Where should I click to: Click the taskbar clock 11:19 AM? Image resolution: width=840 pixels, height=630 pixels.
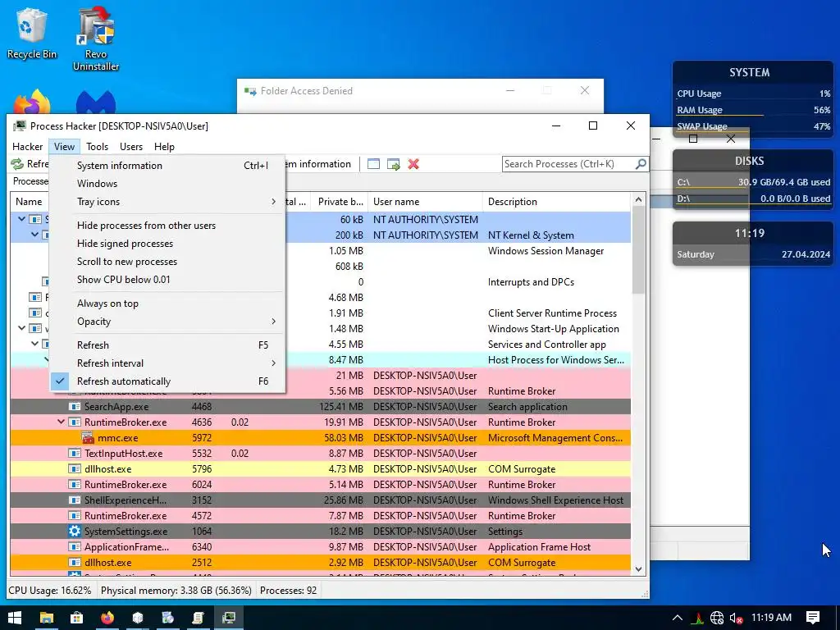point(771,618)
